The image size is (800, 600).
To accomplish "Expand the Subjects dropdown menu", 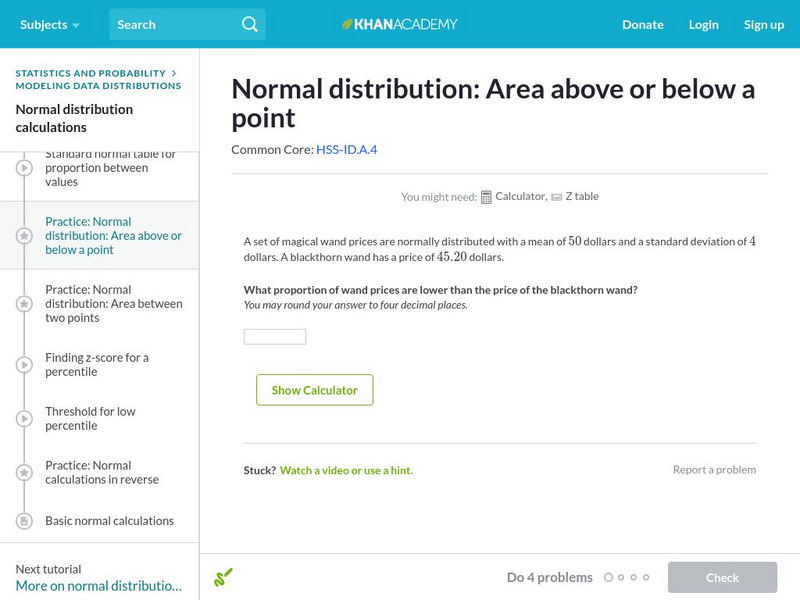I will coord(49,24).
